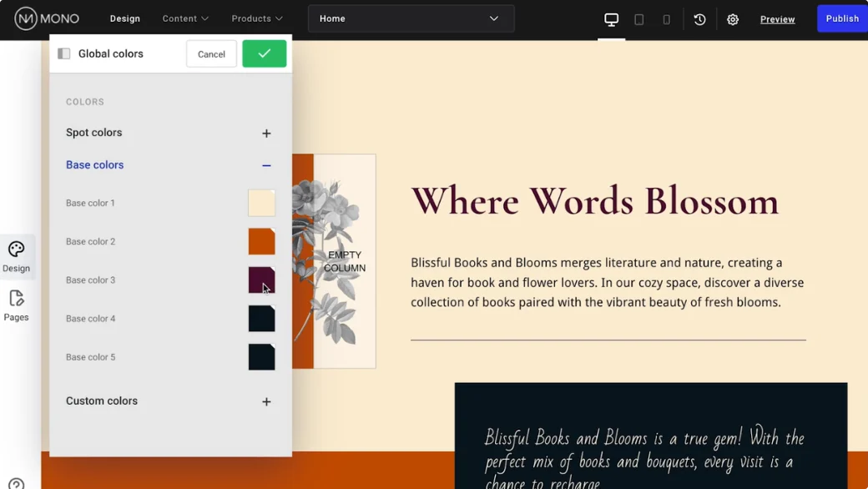Open the Home page dropdown

[x=411, y=18]
